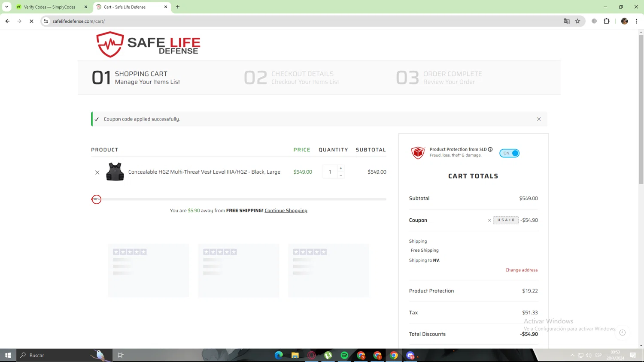
Task: Click the free shipping progress marker
Action: point(97,199)
